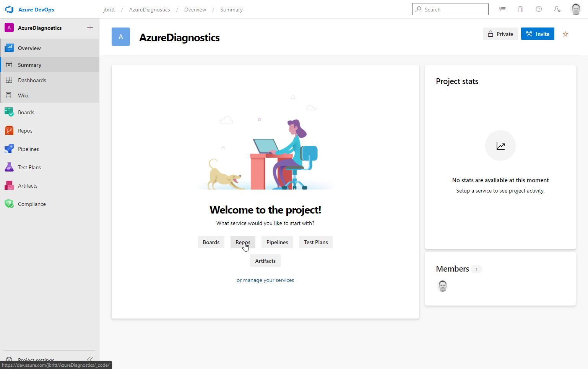Start with the Boards service button
The height and width of the screenshot is (369, 588).
211,242
